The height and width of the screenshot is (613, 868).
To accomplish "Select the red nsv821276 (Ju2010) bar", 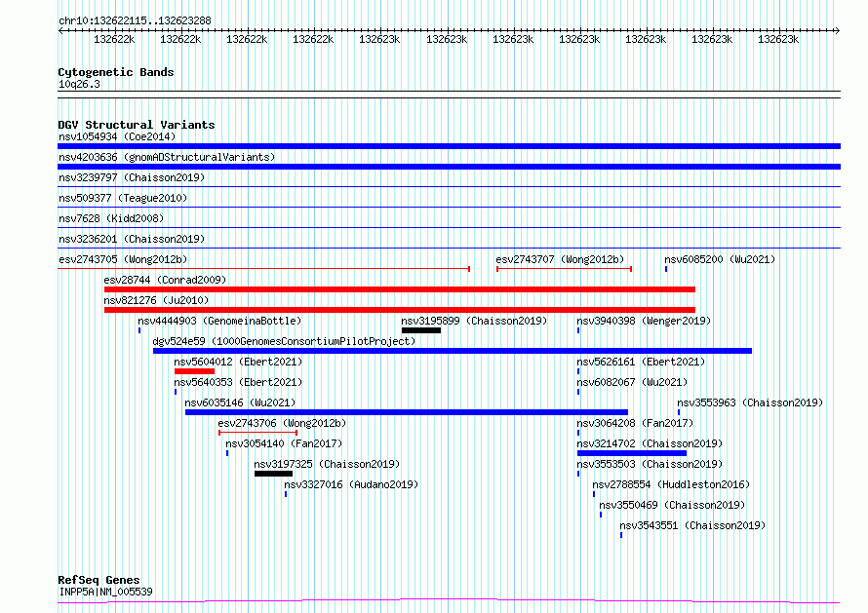I will [400, 310].
